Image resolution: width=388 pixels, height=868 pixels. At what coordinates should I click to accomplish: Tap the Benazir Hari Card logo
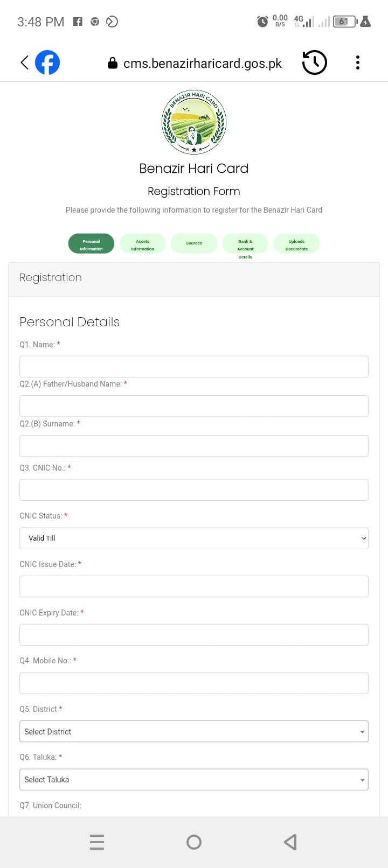coord(194,122)
